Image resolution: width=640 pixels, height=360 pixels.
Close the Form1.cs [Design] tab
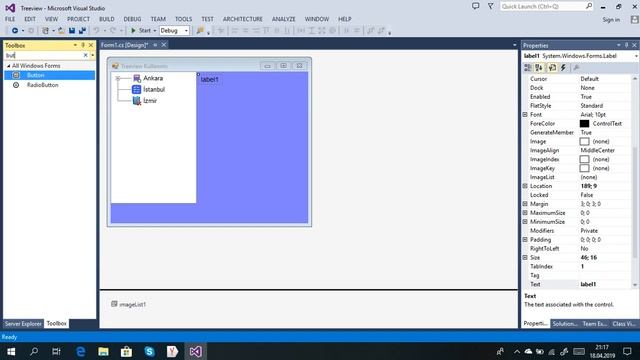pos(164,45)
